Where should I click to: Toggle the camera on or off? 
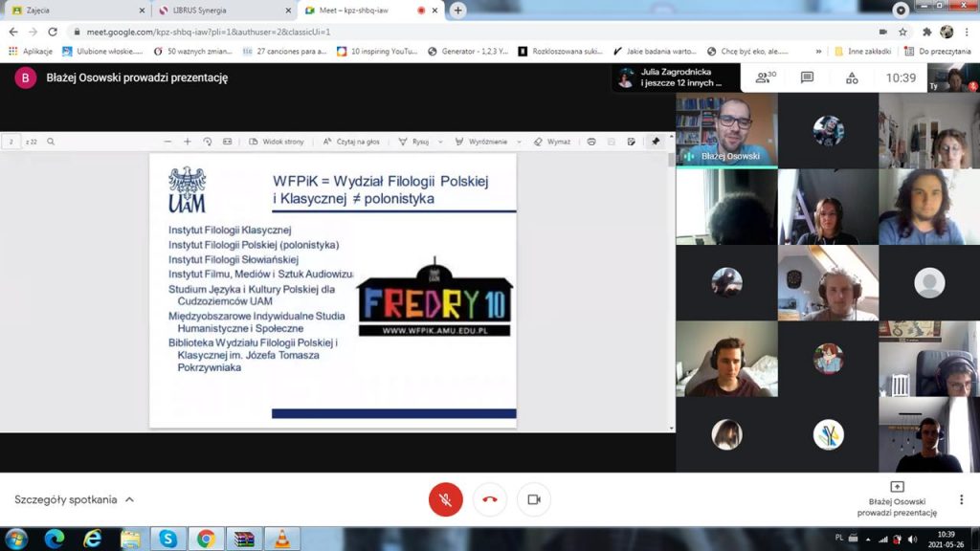coord(534,499)
